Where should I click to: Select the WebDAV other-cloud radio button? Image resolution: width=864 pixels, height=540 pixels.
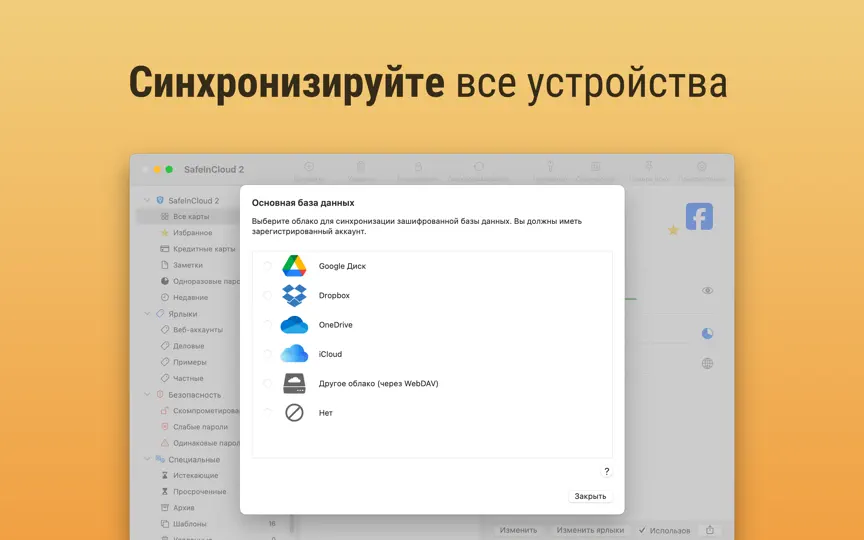[x=267, y=383]
